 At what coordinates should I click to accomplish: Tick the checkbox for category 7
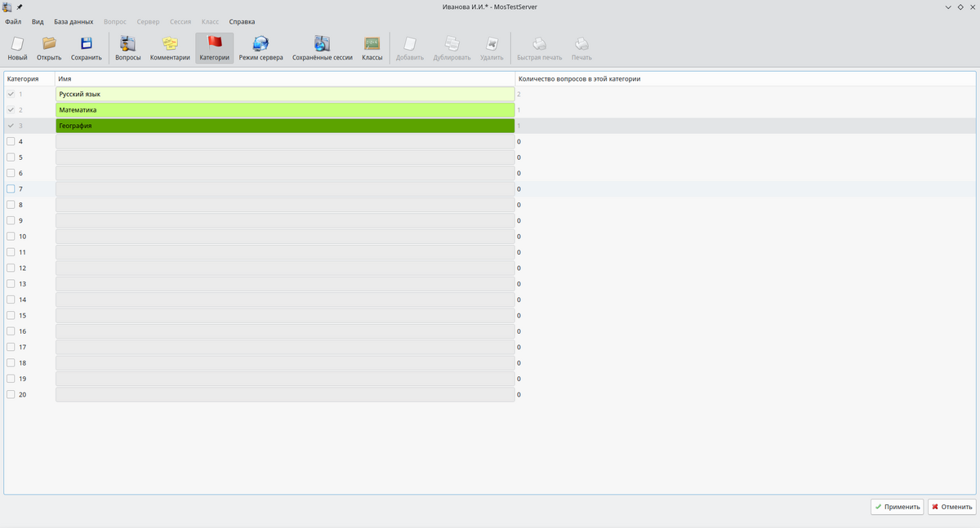click(x=11, y=189)
